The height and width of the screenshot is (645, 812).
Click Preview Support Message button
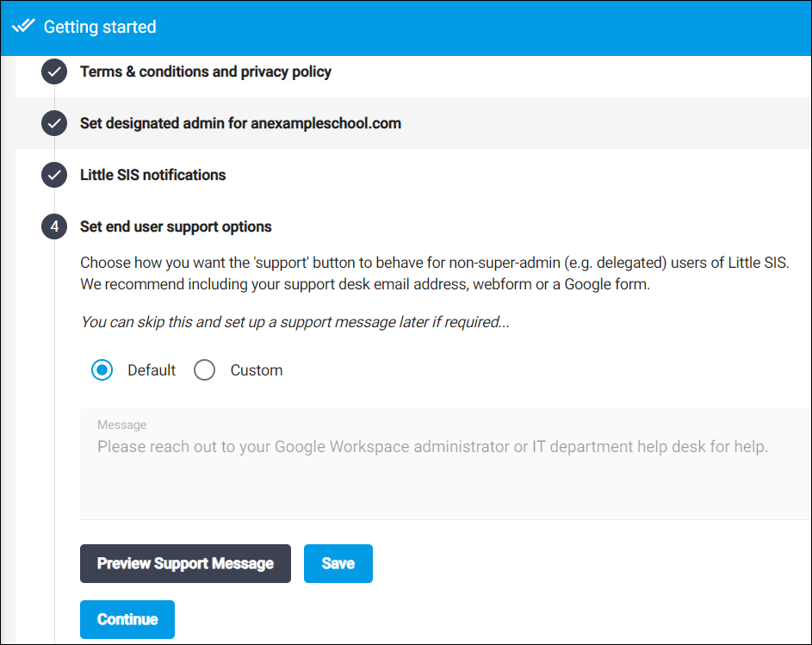(185, 563)
